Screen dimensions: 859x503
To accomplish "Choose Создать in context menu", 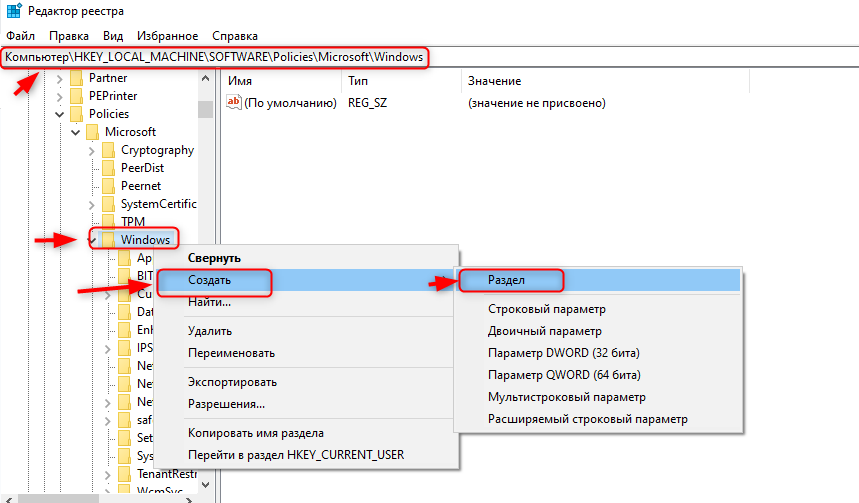I will [306, 280].
